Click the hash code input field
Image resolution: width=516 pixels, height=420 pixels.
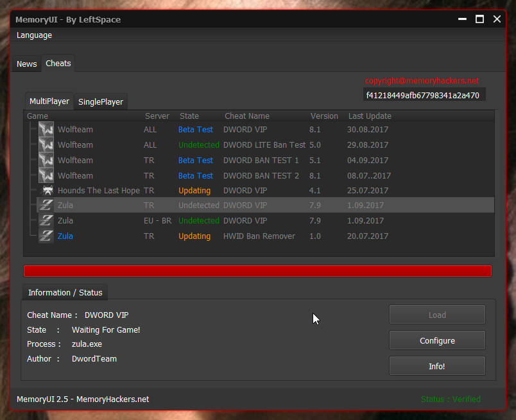[424, 96]
